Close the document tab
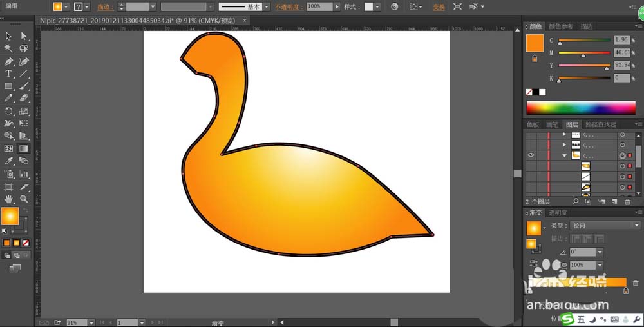644x327 pixels. (x=245, y=20)
